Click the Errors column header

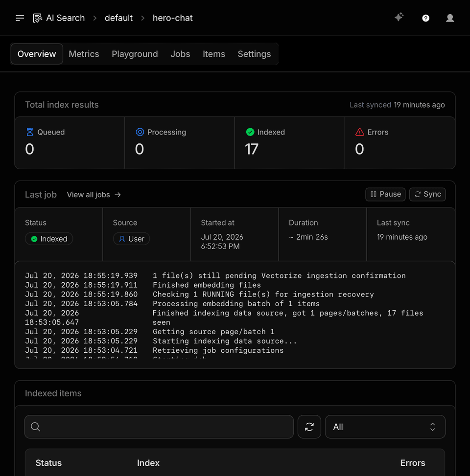(x=413, y=463)
